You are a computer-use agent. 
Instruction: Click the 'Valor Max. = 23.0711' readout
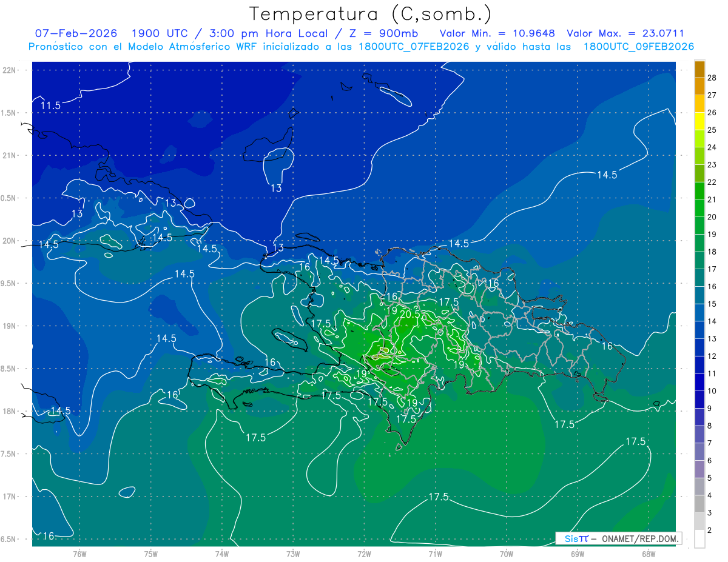click(625, 33)
